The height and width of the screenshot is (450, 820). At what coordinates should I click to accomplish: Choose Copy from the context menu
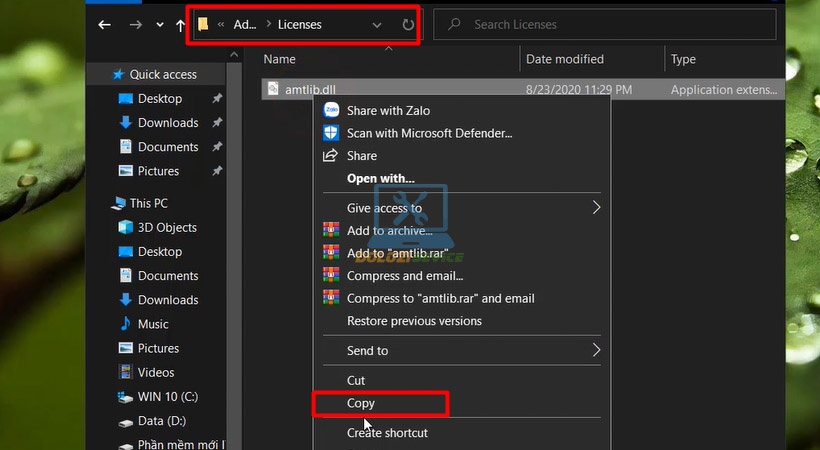coord(361,404)
